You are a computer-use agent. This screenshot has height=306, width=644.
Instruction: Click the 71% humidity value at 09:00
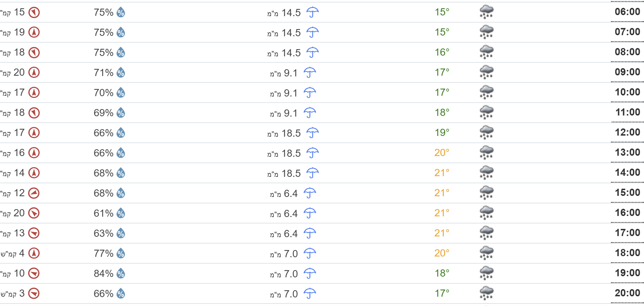tap(103, 73)
